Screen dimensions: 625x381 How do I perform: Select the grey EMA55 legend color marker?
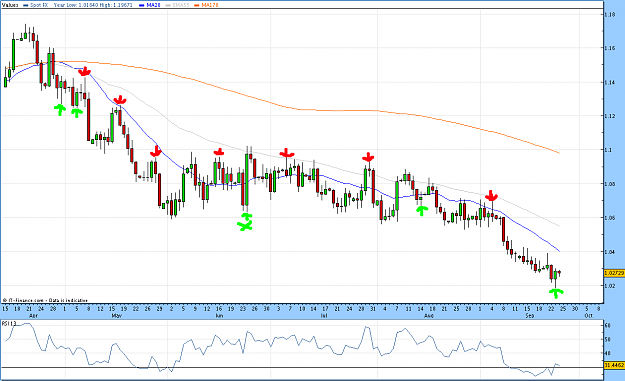click(x=168, y=5)
